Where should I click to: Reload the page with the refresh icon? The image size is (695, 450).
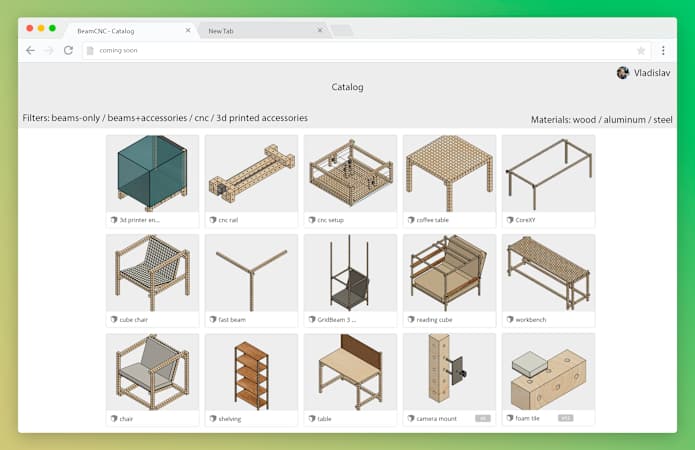[x=68, y=50]
